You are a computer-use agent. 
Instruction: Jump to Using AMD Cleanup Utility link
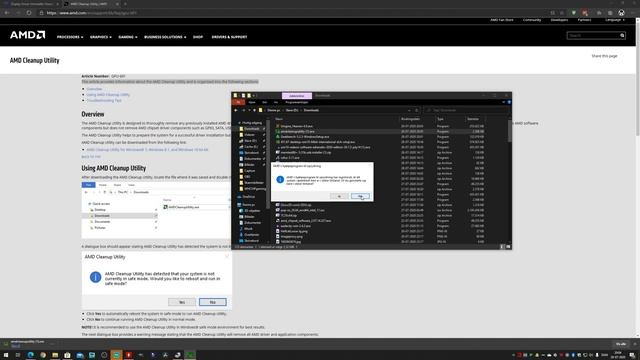(108, 95)
